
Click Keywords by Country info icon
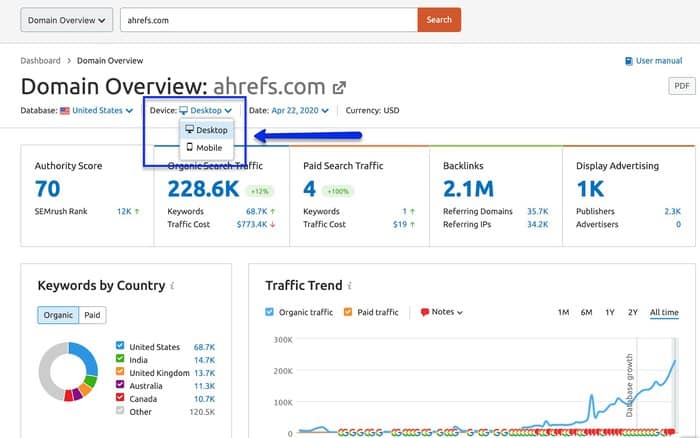pos(172,286)
